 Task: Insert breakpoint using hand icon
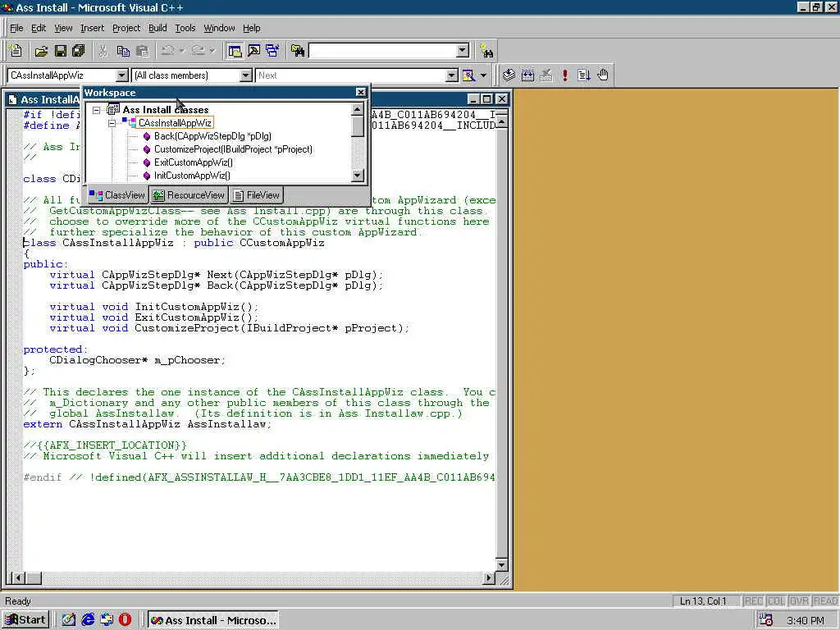click(x=603, y=75)
